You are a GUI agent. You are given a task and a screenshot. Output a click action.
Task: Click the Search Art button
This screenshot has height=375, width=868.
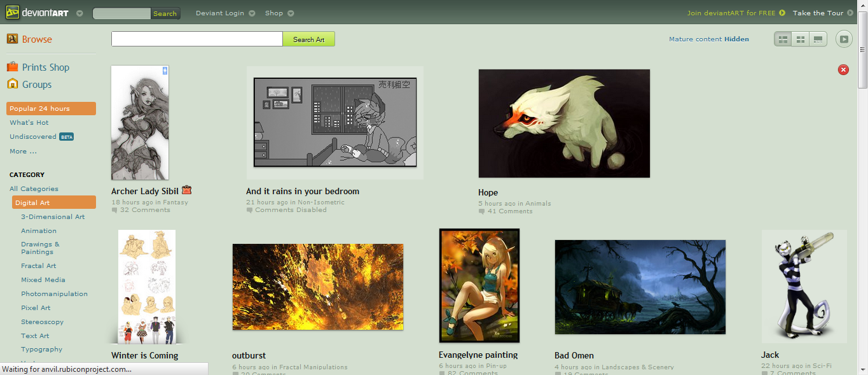point(308,39)
